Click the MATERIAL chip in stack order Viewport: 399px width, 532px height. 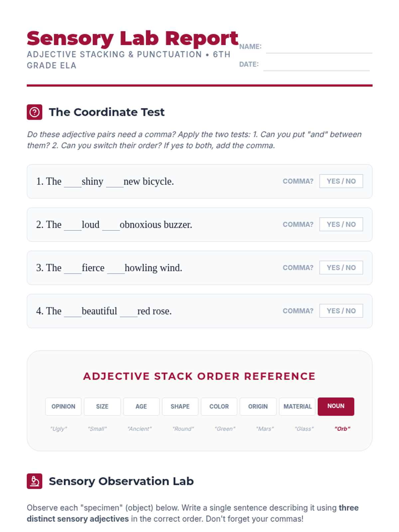(x=297, y=407)
